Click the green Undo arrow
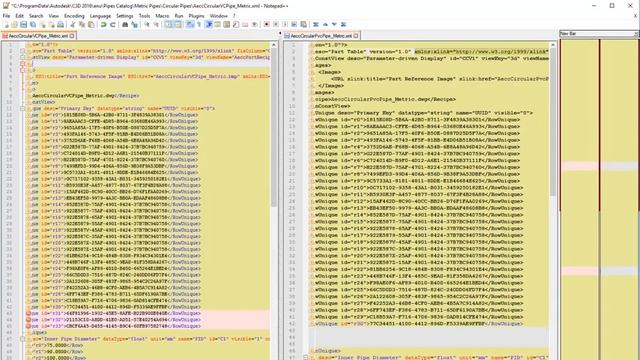Screen dimensions: 640x360 [104, 24]
